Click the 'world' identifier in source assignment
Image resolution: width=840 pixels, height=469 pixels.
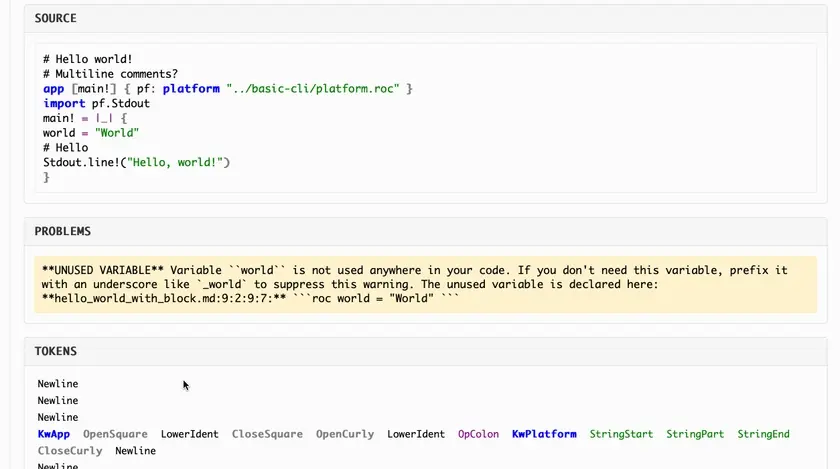[x=59, y=133]
